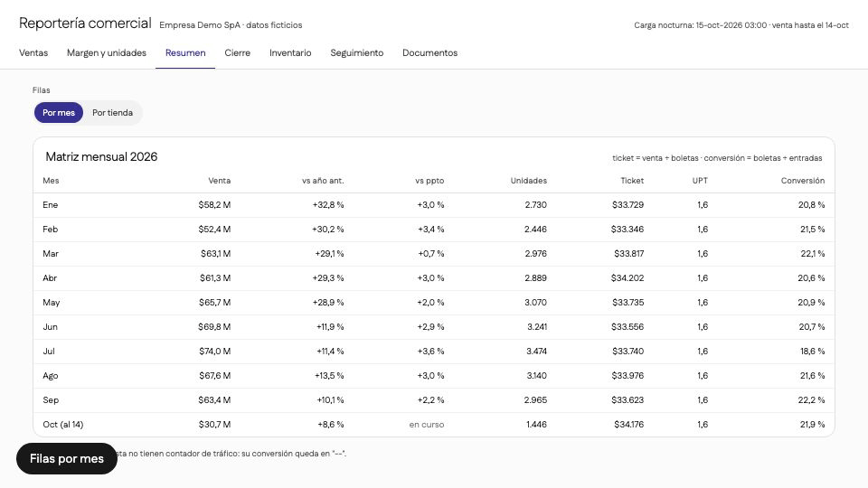
Task: Select the Mar row label
Action: [x=51, y=253]
